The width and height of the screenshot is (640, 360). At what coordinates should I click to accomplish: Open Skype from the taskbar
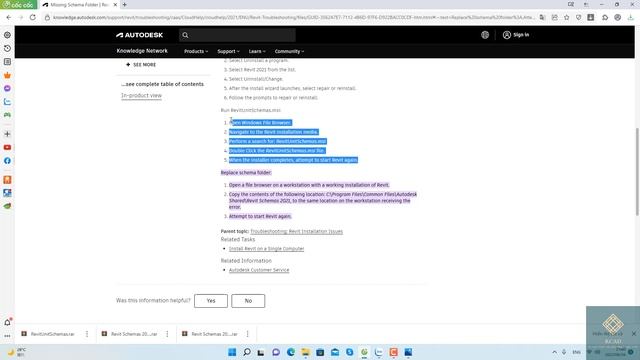pos(349,352)
